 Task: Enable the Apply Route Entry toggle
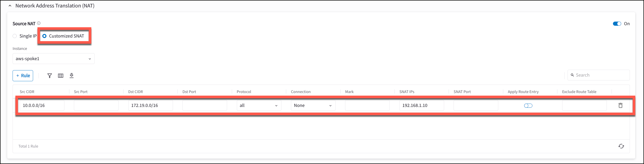coord(528,106)
